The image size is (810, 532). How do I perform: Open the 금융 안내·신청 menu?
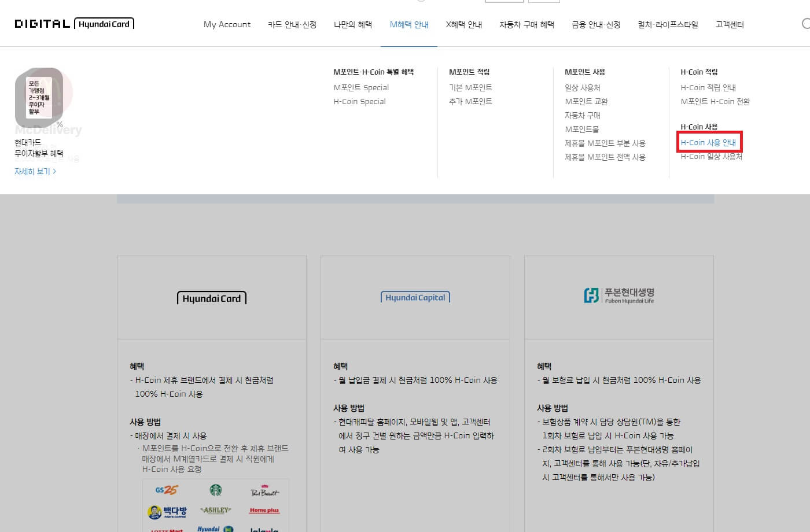coord(596,24)
